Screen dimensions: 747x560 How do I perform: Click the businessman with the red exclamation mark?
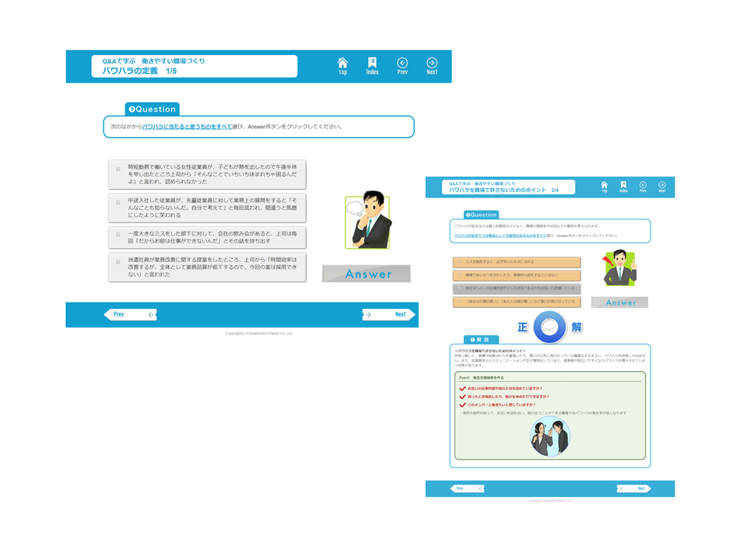point(620,268)
